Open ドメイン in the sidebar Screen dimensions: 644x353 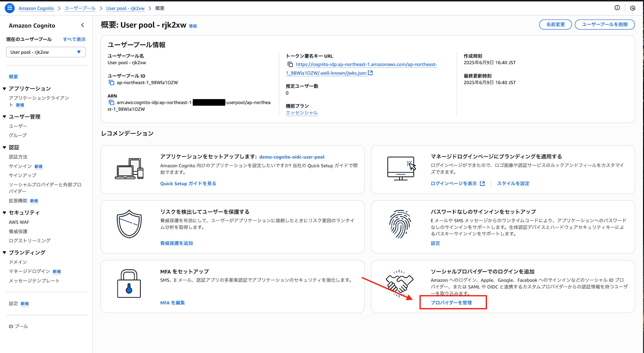(x=18, y=262)
